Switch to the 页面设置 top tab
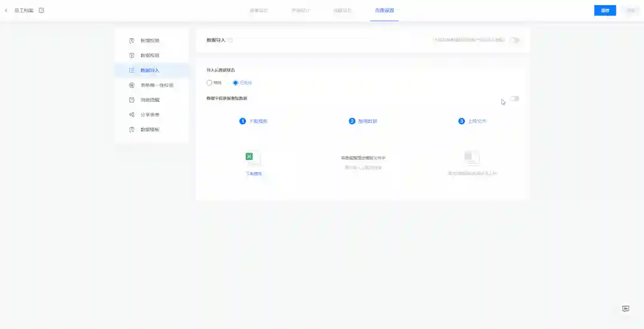 coord(384,11)
